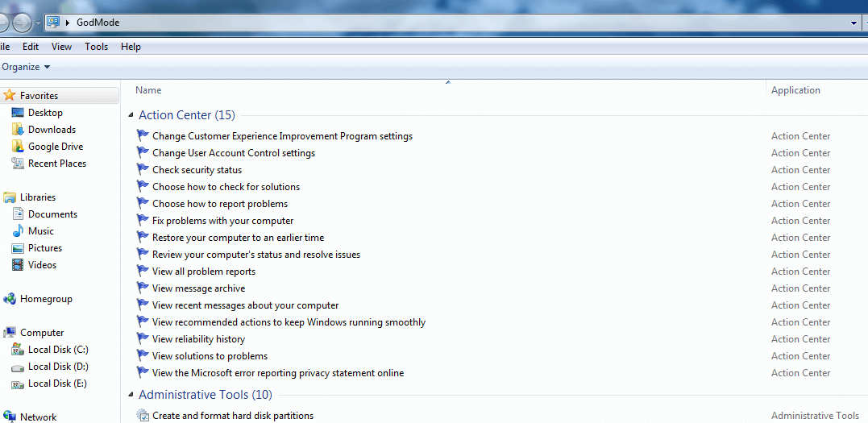868x423 pixels.
Task: Open the recent pages dropdown next to the Forward button
Action: point(38,23)
